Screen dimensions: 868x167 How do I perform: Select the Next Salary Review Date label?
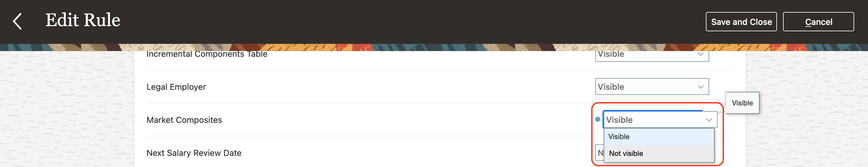click(194, 153)
